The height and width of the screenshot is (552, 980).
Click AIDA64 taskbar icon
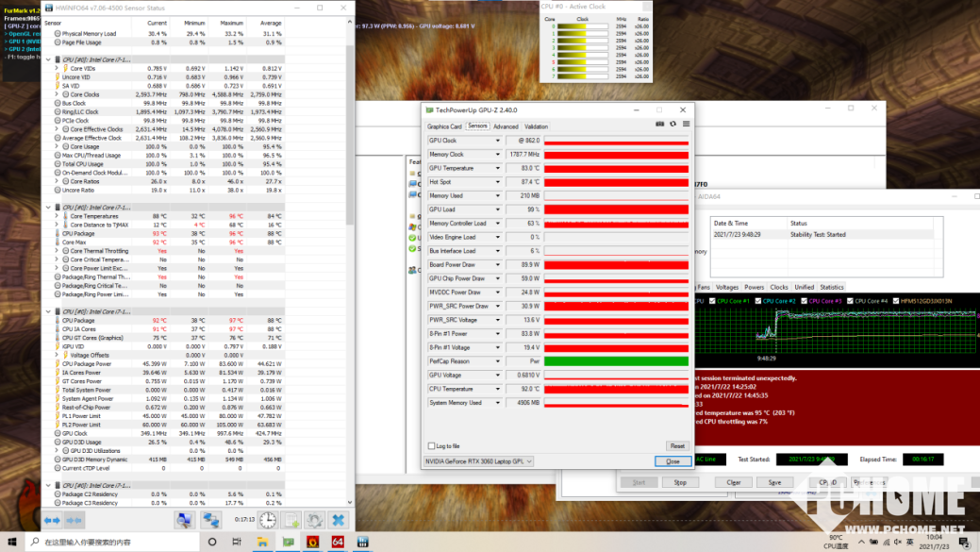338,542
